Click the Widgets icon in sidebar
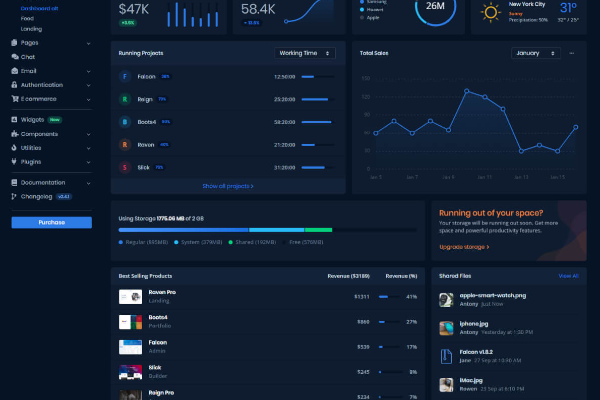This screenshot has height=400, width=600. pos(14,120)
